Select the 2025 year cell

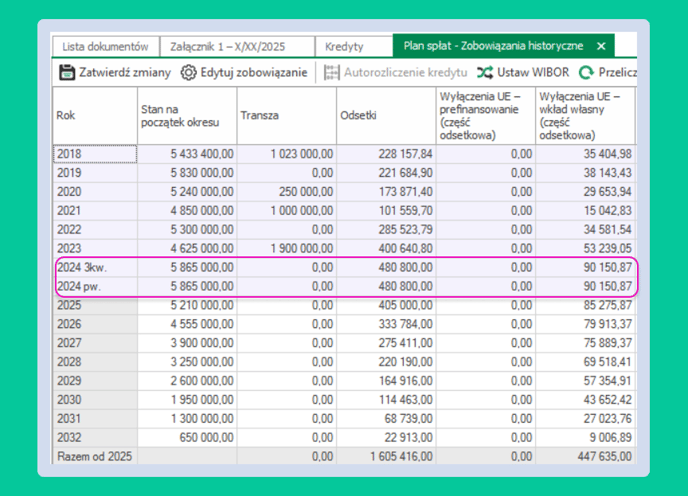[x=95, y=305]
